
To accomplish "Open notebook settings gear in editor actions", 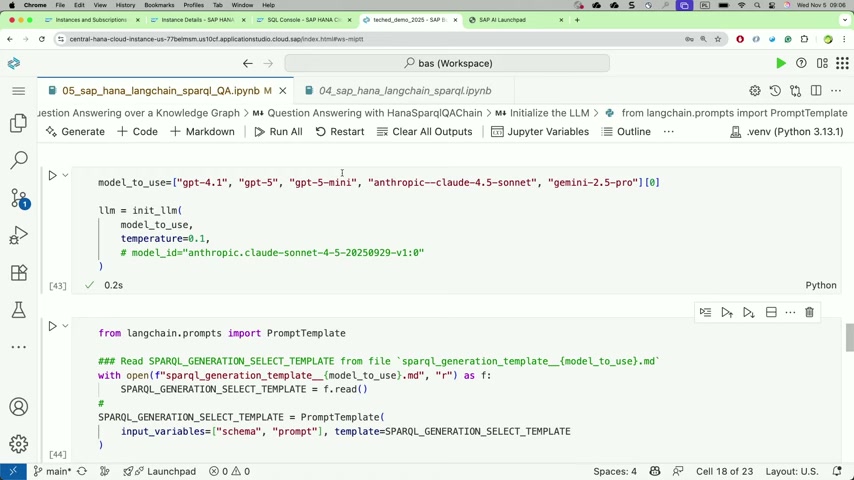I will [x=755, y=91].
